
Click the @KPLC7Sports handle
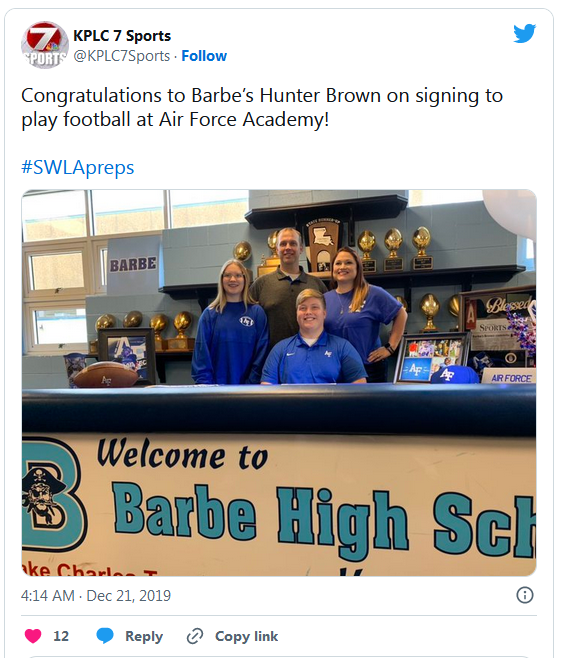(122, 56)
